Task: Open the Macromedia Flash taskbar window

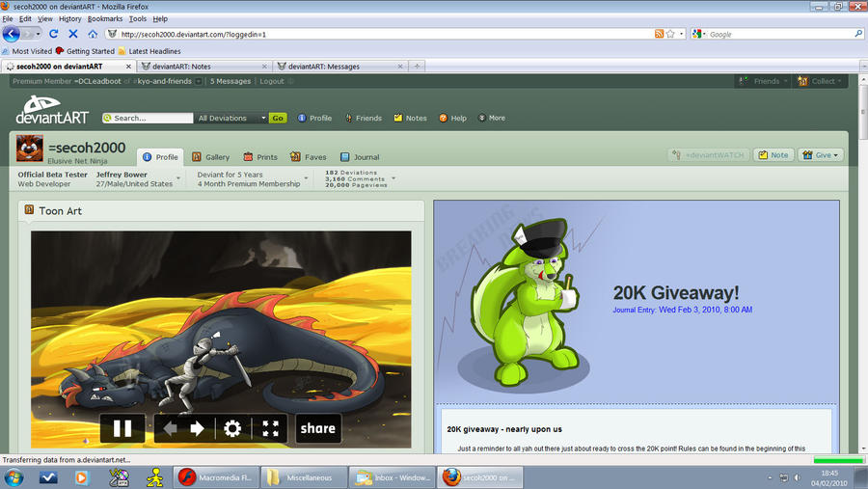Action: click(216, 476)
